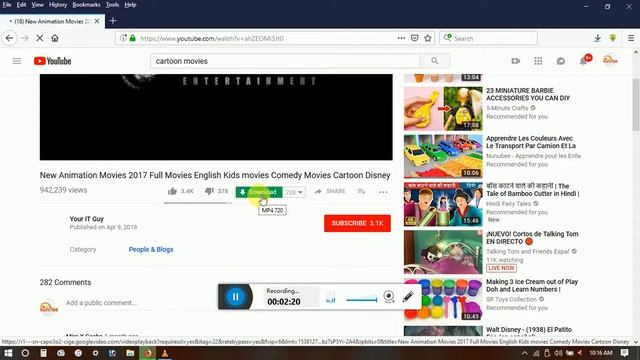Image resolution: width=640 pixels, height=360 pixels.
Task: Close the New Animation Movies tab
Action: 97,21
